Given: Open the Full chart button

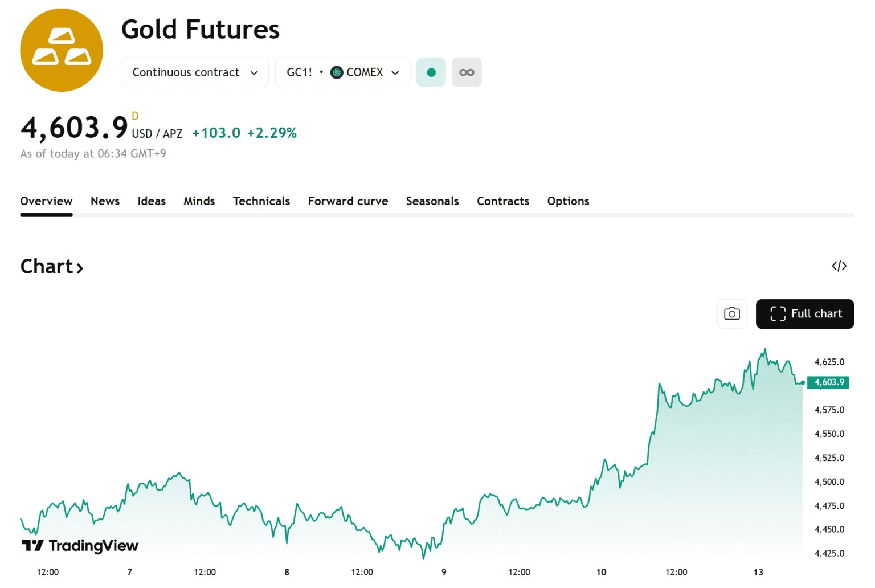Looking at the screenshot, I should [804, 314].
